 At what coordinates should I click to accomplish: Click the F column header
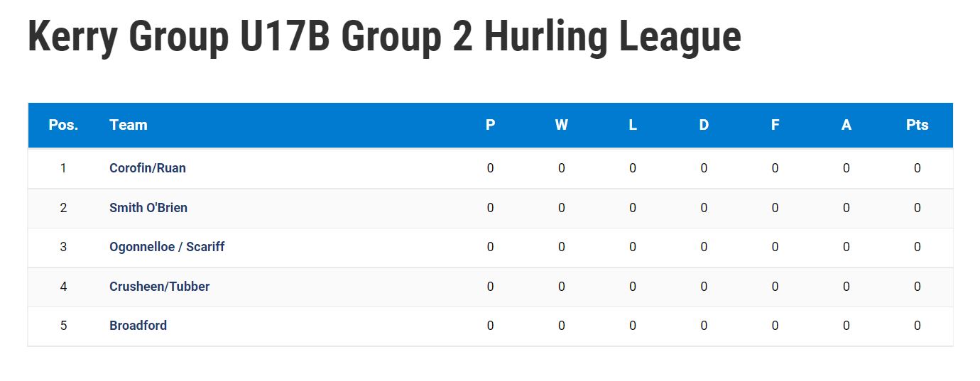[x=775, y=125]
